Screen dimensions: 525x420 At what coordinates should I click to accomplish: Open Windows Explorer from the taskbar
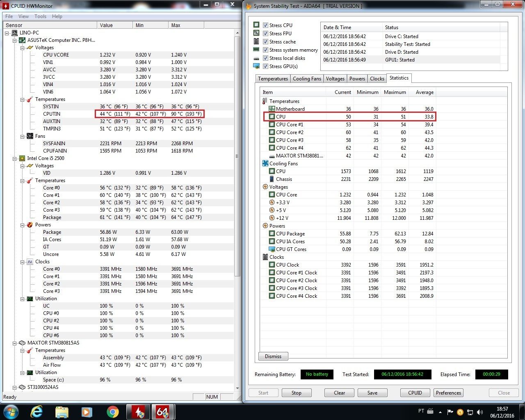pyautogui.click(x=62, y=411)
